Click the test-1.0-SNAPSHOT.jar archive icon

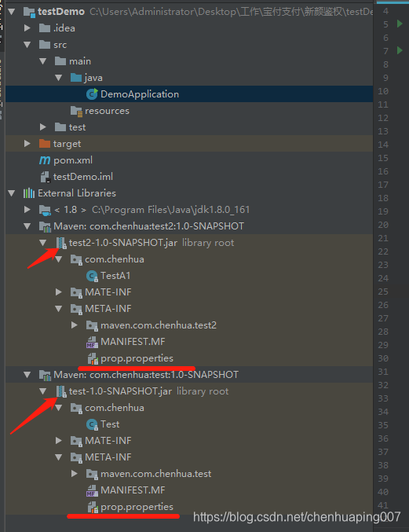pyautogui.click(x=61, y=391)
